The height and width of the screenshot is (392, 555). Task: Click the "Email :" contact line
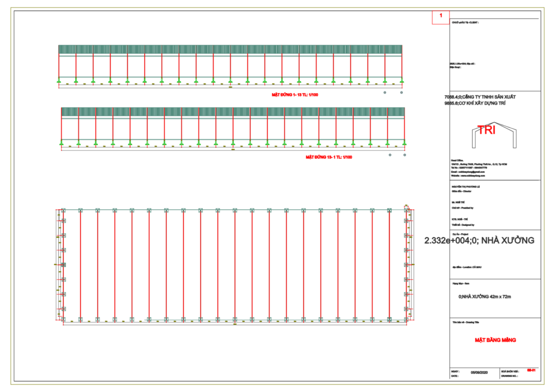pyautogui.click(x=468, y=172)
